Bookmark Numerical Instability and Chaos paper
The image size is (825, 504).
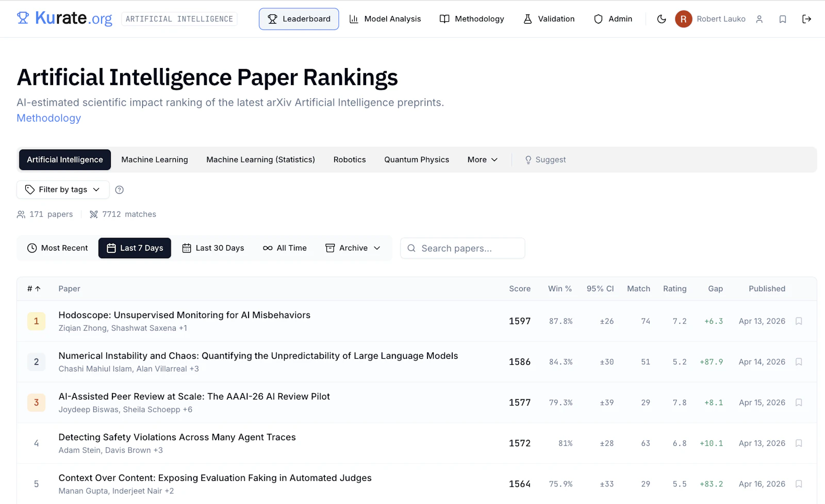point(799,362)
